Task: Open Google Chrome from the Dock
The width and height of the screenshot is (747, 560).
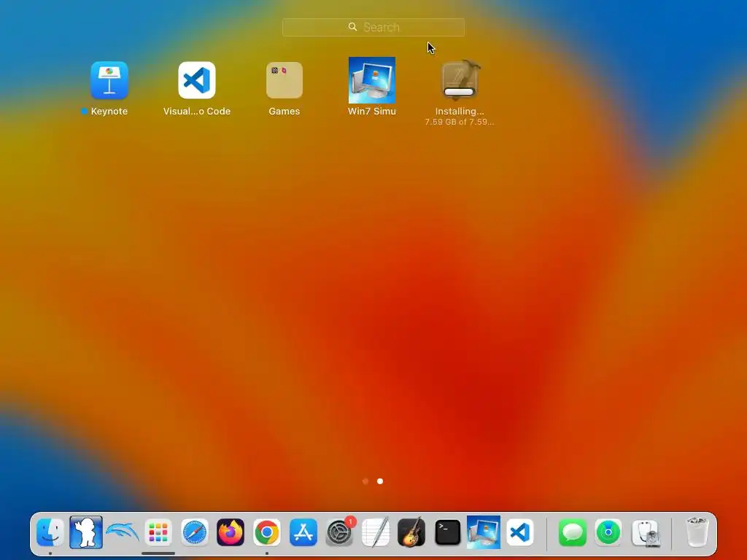Action: tap(267, 532)
